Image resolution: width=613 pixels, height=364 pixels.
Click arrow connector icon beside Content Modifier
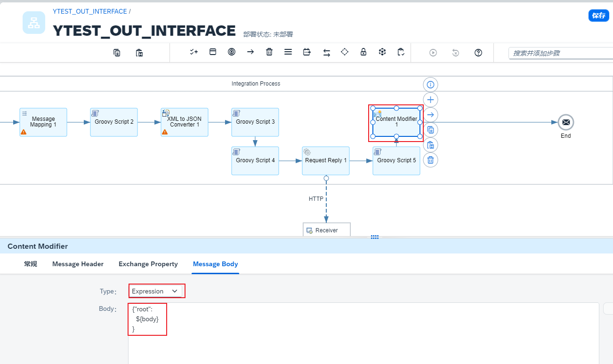click(x=430, y=115)
